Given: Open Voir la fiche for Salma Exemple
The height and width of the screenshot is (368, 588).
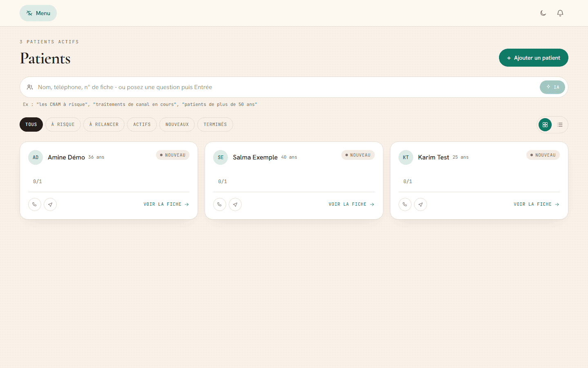Looking at the screenshot, I should coord(352,204).
